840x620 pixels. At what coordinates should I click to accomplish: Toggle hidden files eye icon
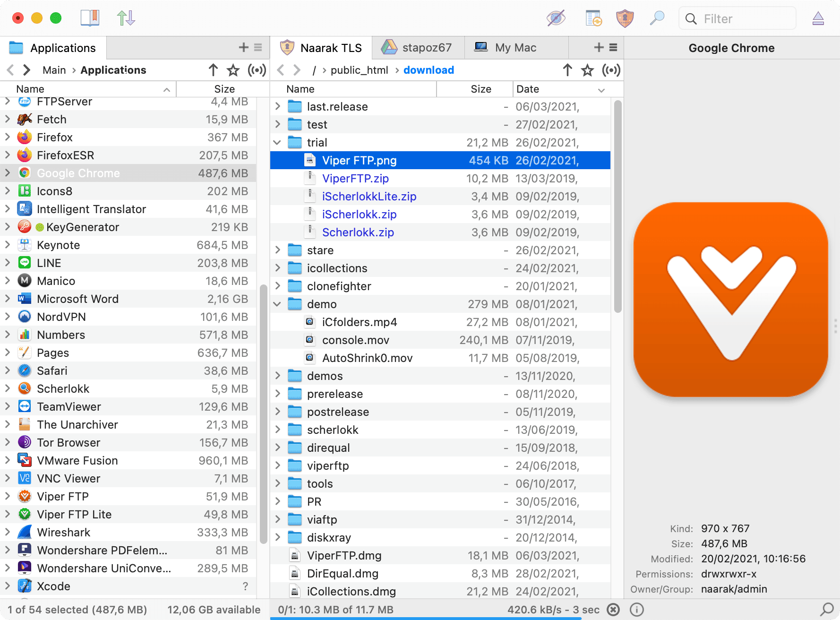(556, 18)
